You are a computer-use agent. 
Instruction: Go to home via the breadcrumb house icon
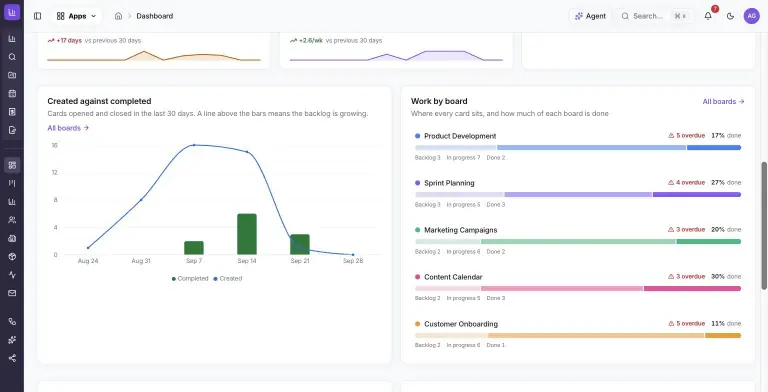[118, 16]
